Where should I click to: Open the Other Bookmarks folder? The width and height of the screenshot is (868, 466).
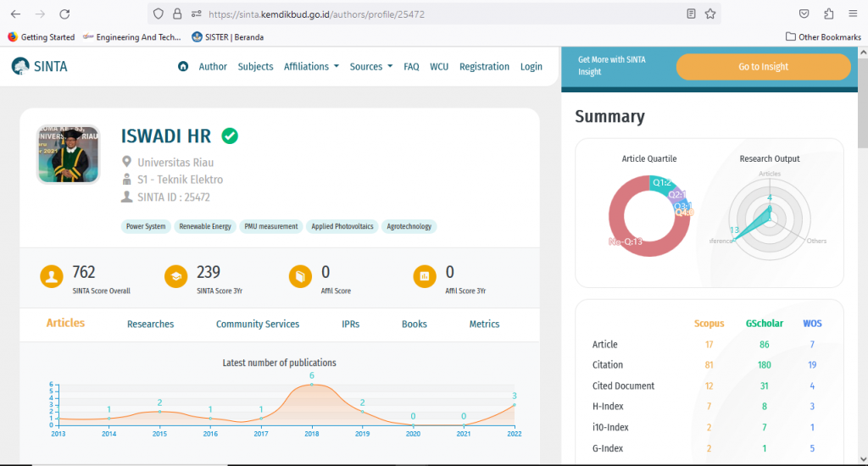pos(823,37)
